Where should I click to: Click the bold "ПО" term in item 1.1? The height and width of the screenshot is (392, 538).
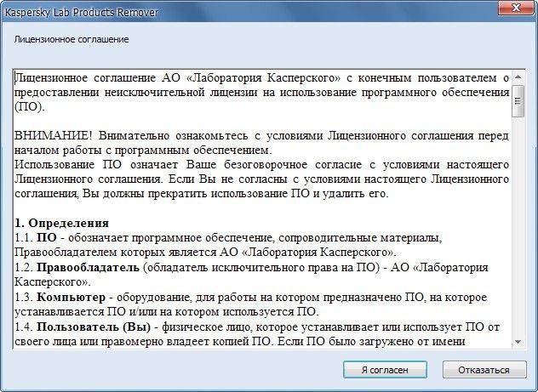tap(47, 238)
